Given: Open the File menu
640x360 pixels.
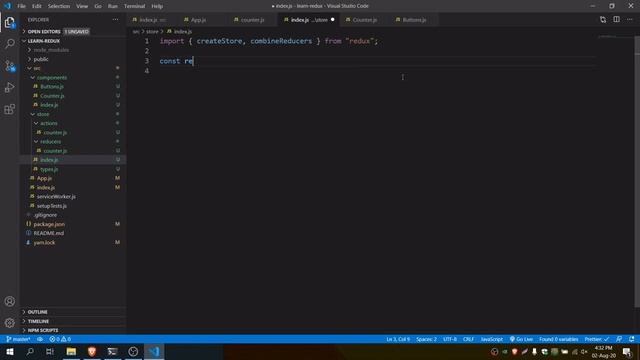Looking at the screenshot, I should [x=22, y=6].
